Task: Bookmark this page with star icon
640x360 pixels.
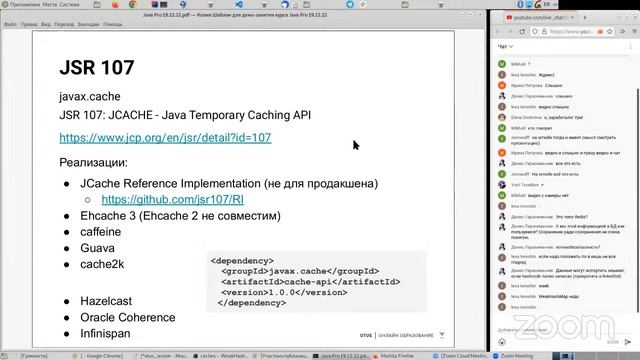Action: click(x=610, y=31)
